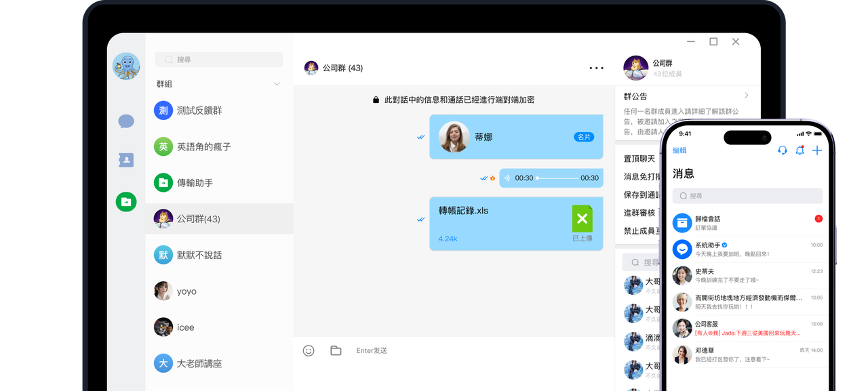Image resolution: width=868 pixels, height=391 pixels.
Task: Open the 蒂娜 contact card message
Action: [516, 137]
